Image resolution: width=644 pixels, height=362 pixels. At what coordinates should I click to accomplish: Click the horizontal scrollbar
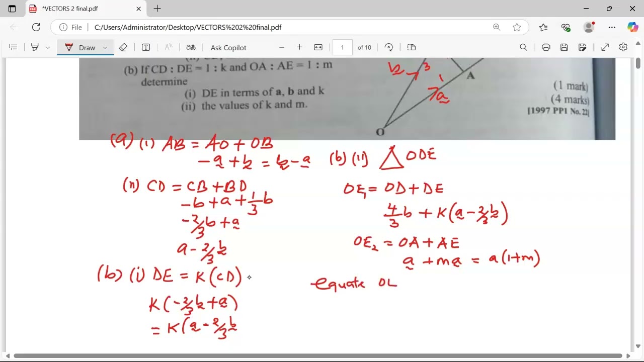pos(318,355)
